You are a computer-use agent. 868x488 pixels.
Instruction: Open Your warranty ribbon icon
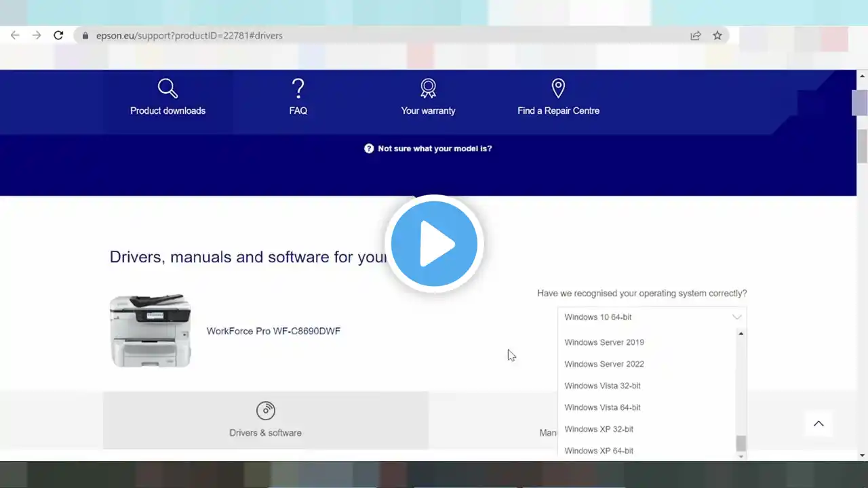(x=428, y=88)
